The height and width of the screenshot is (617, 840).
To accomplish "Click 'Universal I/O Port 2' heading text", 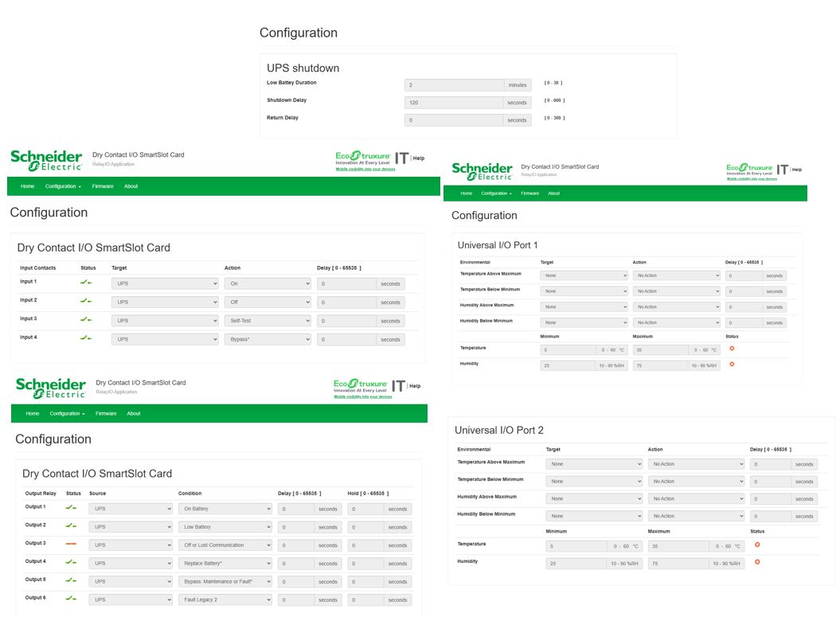I will click(498, 430).
